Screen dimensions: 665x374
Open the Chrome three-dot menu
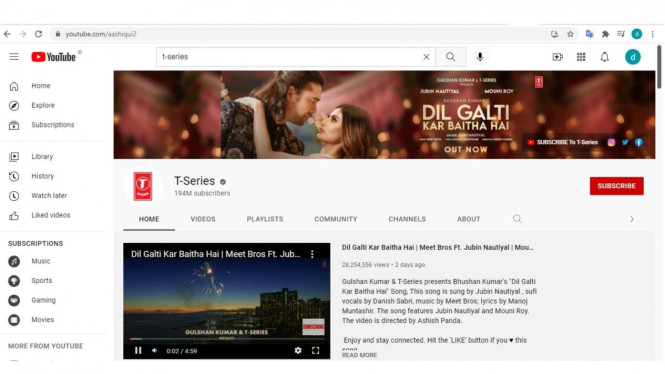(653, 34)
